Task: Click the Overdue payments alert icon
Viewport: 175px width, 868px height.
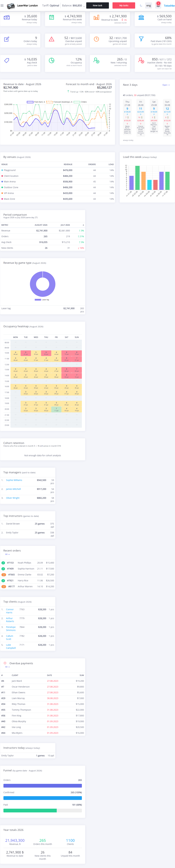Action: pyautogui.click(x=5, y=663)
